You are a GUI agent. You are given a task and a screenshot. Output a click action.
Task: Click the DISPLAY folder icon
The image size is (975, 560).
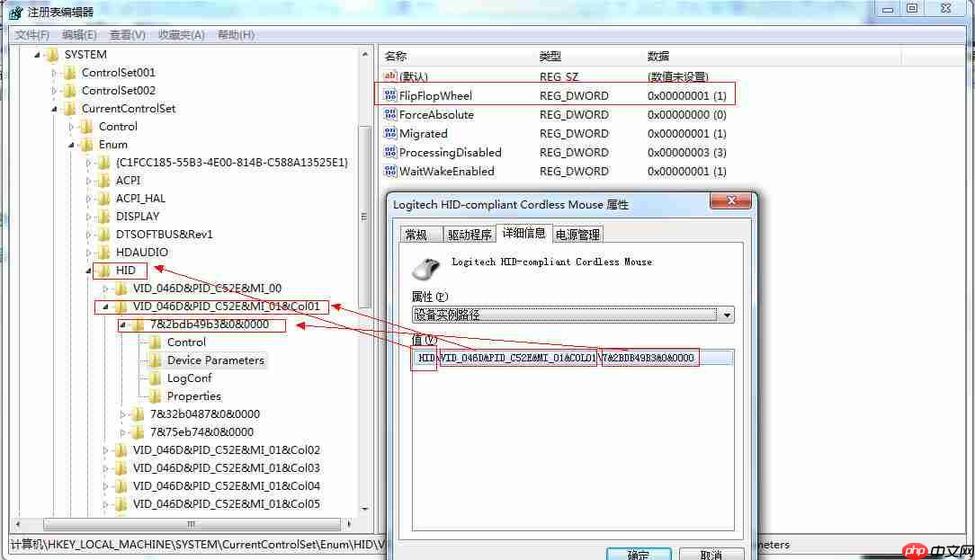point(103,217)
